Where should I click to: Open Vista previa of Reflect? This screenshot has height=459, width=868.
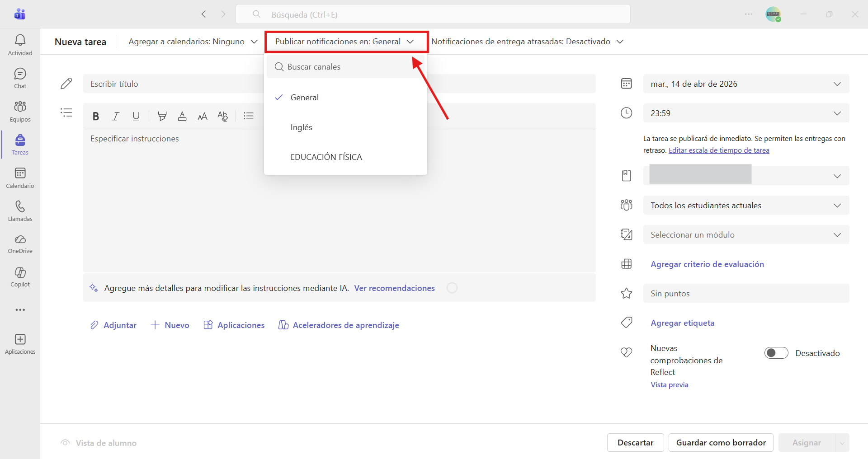tap(670, 385)
